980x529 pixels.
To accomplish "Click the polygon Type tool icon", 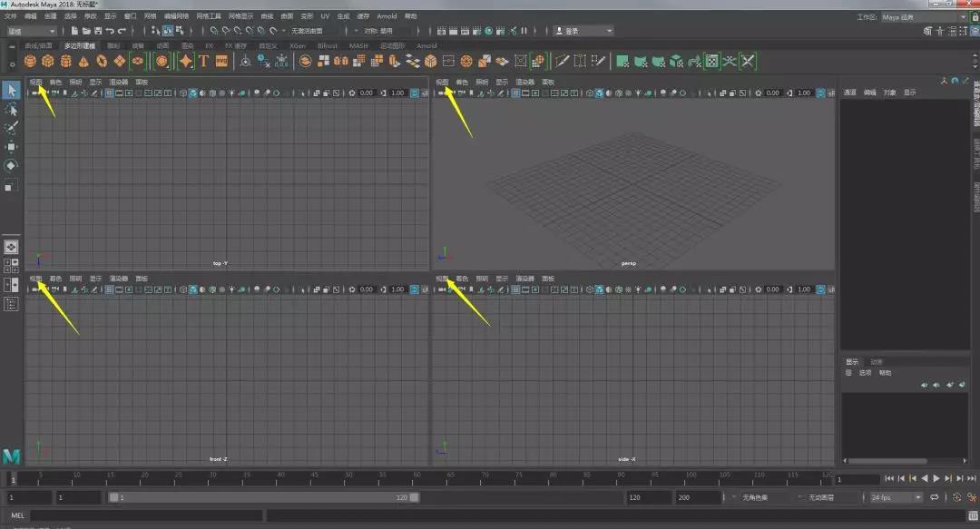I will tap(203, 61).
